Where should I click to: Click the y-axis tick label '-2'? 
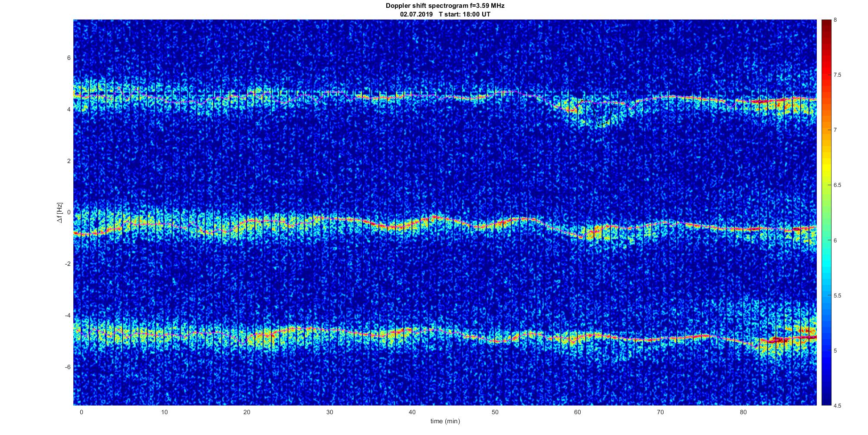[67, 264]
